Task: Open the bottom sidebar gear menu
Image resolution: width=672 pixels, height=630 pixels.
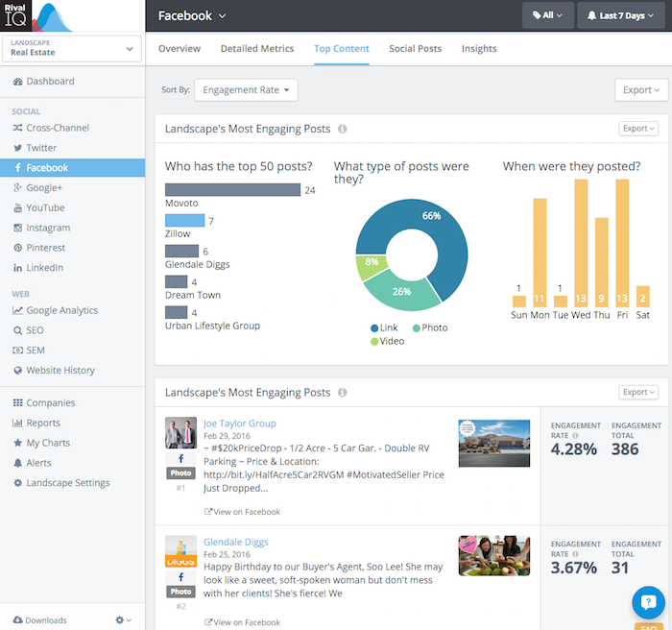Action: pos(123,620)
